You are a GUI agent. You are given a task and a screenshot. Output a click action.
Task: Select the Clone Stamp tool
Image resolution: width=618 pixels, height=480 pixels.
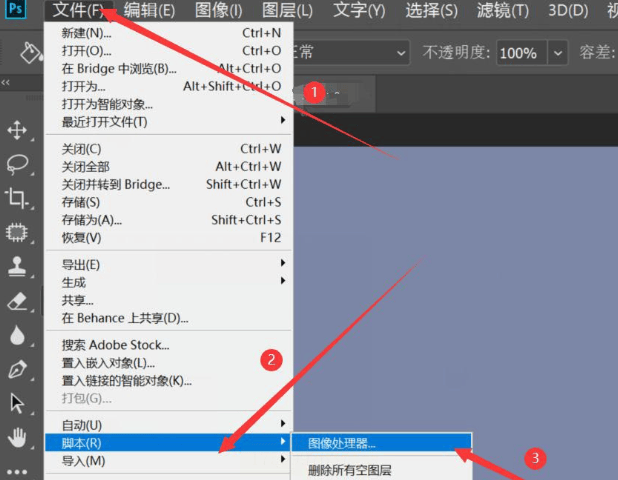pos(17,266)
